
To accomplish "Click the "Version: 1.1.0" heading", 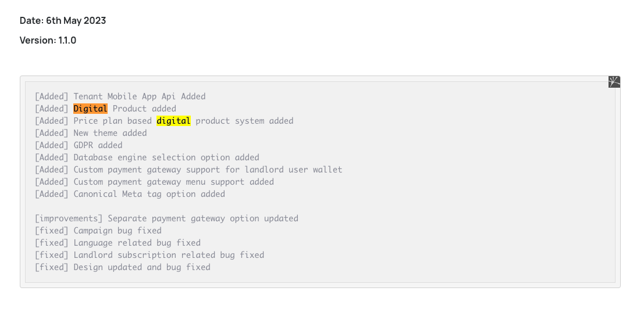I will pos(48,40).
